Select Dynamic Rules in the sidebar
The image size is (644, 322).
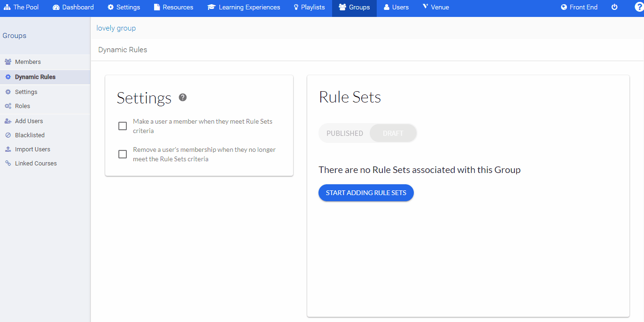point(37,77)
